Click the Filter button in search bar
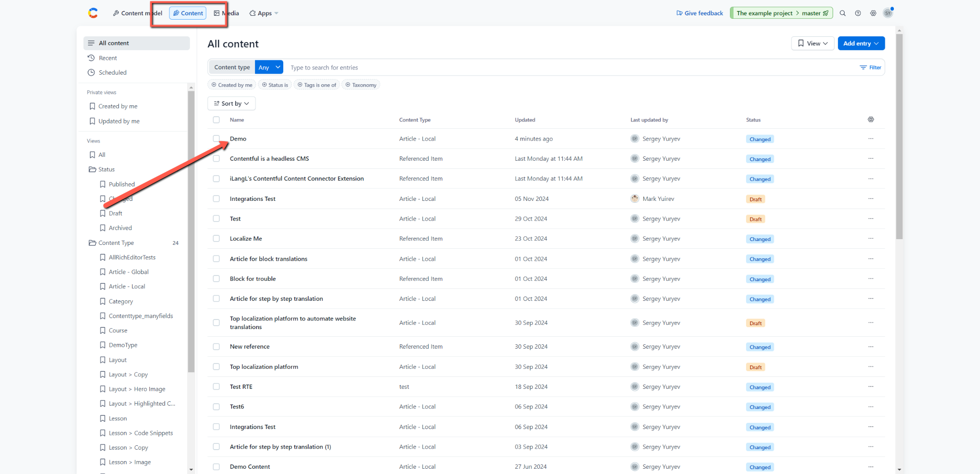 pos(870,67)
